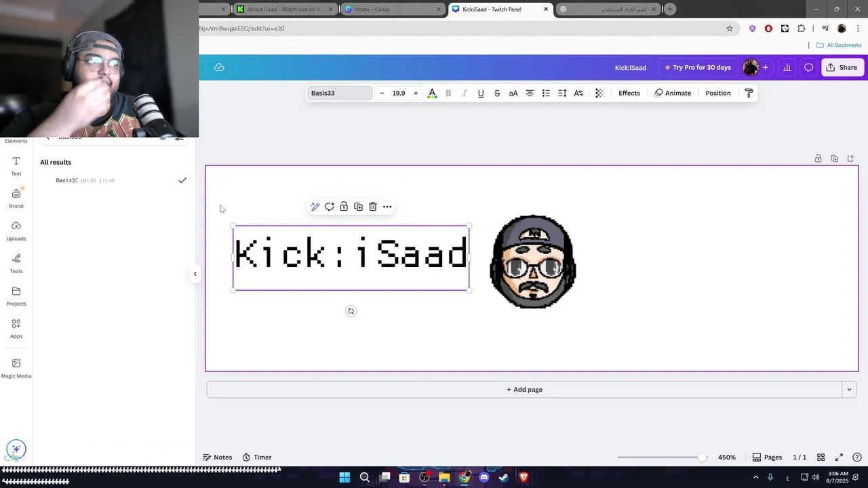Screen dimensions: 868x488
Task: Click the Magic Write icon above text
Action: [x=315, y=207]
